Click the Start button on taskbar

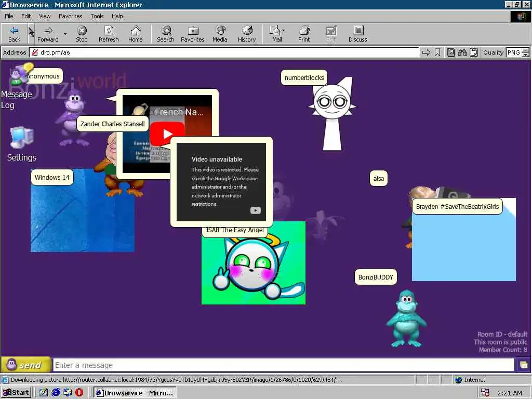tap(16, 393)
